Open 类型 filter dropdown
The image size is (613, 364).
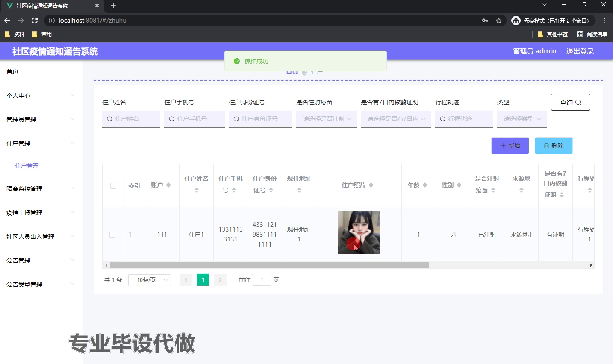522,119
